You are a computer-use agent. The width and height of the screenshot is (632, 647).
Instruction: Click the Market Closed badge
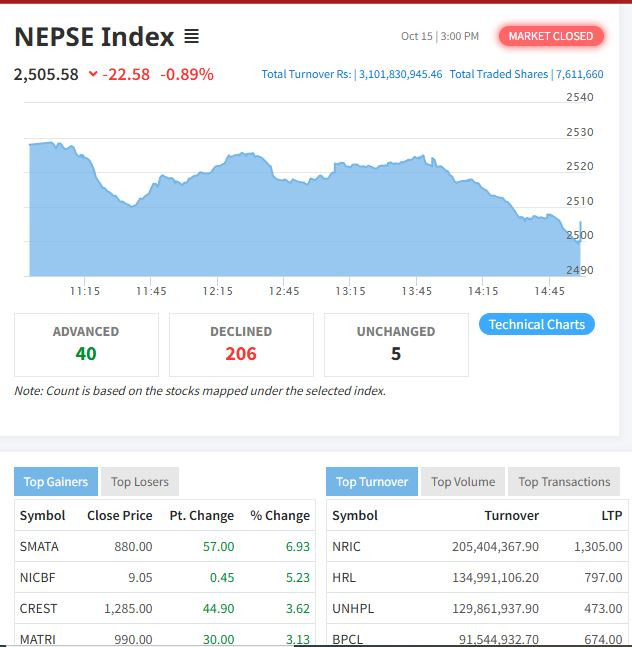pos(550,36)
